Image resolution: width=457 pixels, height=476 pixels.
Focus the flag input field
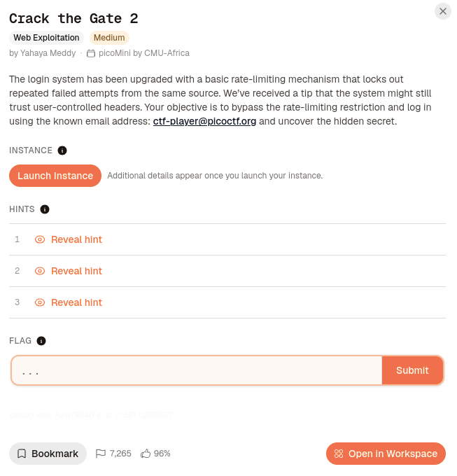click(x=197, y=370)
